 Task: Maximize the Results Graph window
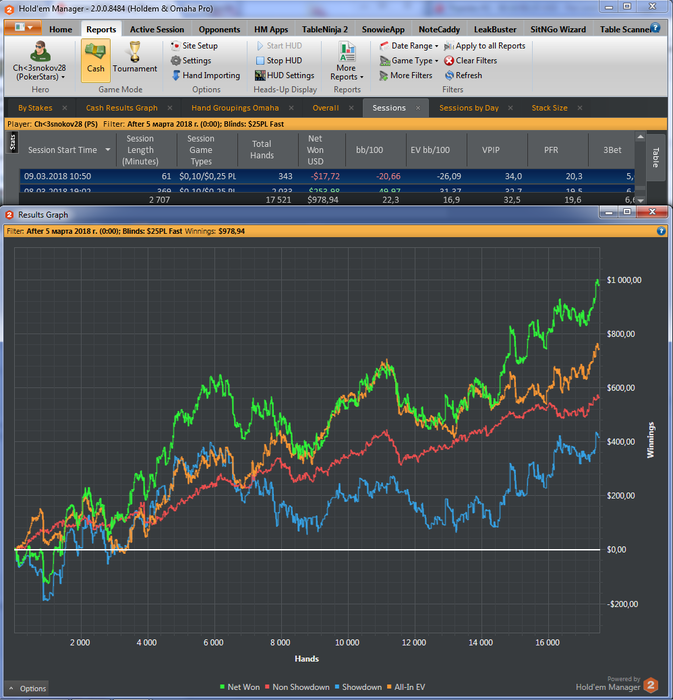click(627, 212)
